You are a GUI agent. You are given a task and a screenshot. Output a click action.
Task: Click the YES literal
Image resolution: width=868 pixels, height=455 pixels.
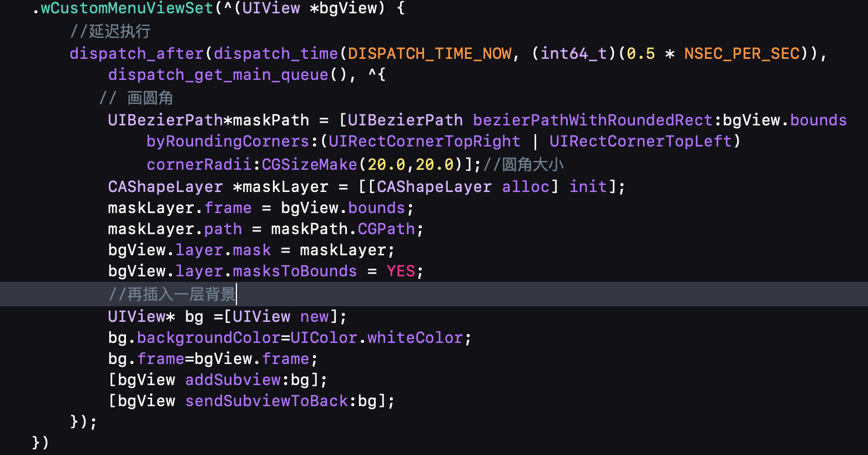[x=401, y=271]
